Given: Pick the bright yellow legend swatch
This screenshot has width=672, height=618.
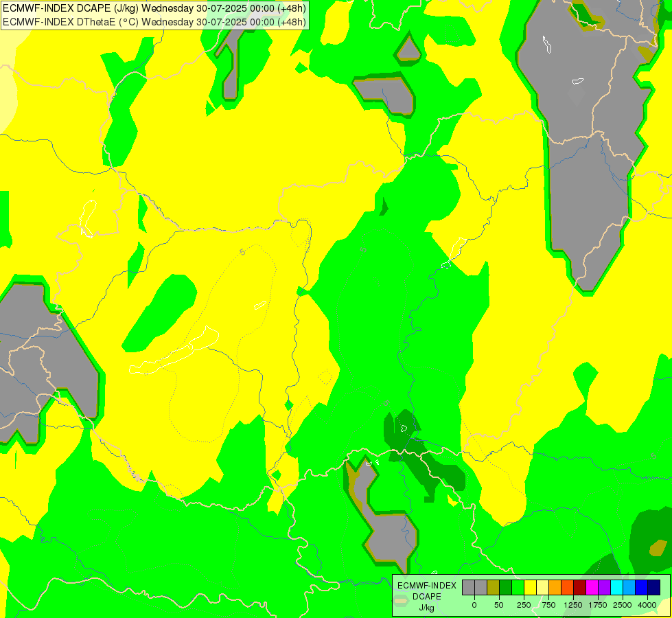Looking at the screenshot, I should click(530, 588).
